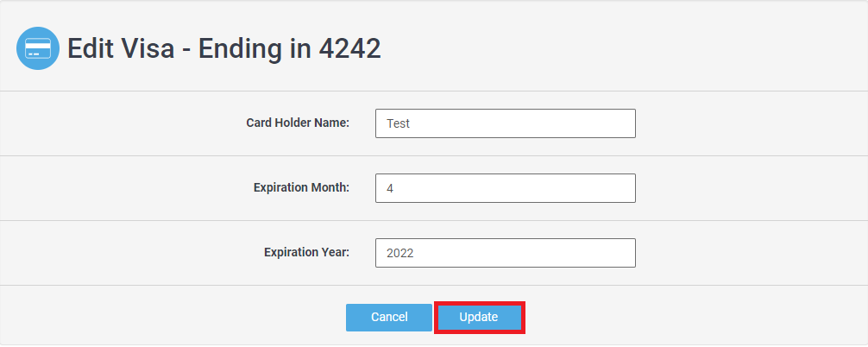Select the Expiration Month input box
Viewport: 868px width, 347px height.
(x=505, y=188)
